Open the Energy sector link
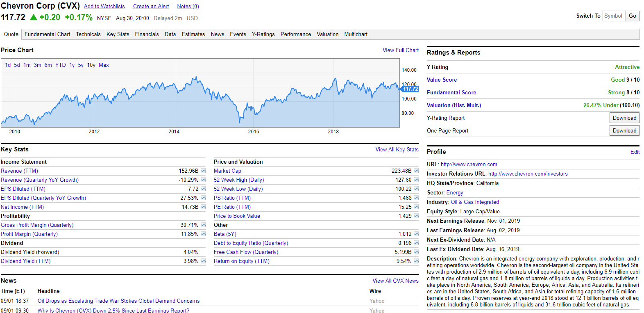The width and height of the screenshot is (644, 313). pos(455,193)
